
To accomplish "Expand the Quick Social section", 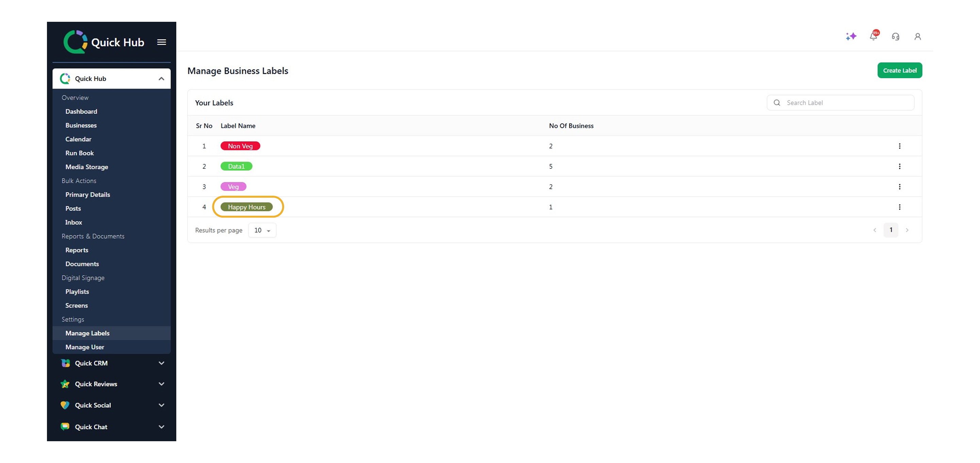I will 161,405.
